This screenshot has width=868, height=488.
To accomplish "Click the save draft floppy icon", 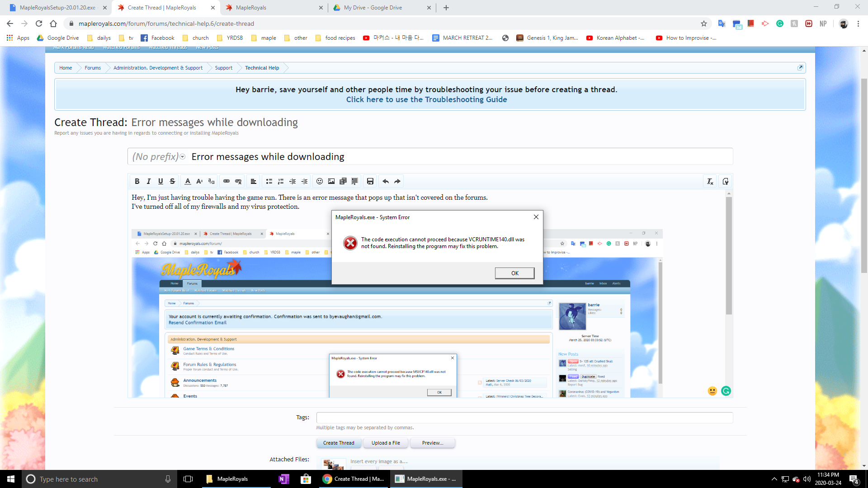I will point(370,181).
